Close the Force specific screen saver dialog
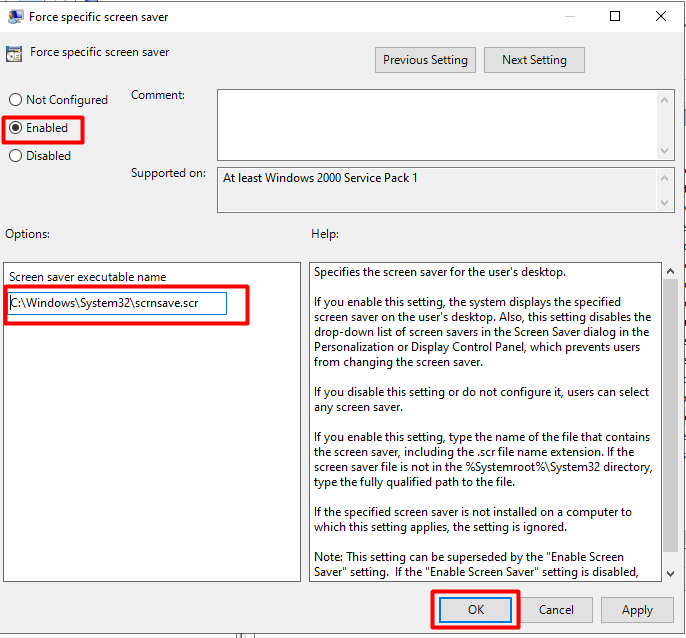Screen dimensions: 686x638 (x=661, y=17)
